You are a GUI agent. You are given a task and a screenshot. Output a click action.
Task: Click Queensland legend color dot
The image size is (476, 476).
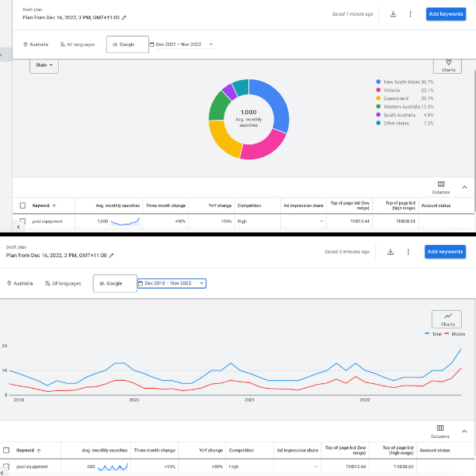(378, 98)
